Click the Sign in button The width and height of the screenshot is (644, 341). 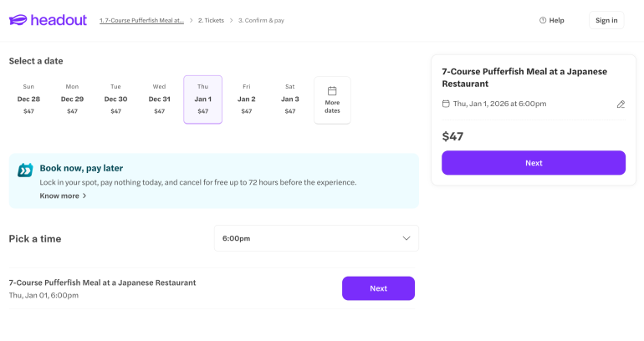[x=606, y=20]
